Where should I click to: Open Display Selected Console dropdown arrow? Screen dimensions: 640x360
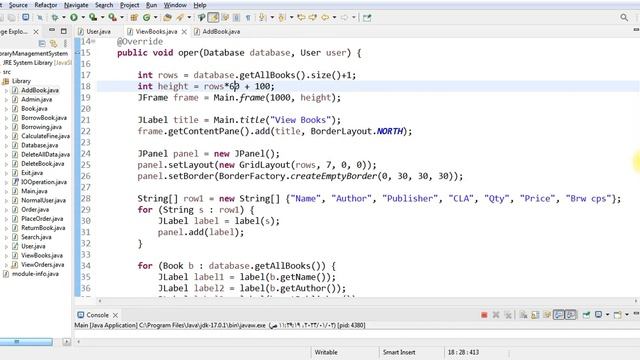click(x=607, y=315)
